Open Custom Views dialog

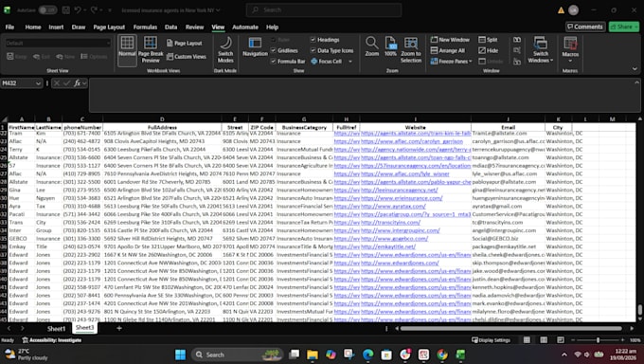pyautogui.click(x=186, y=57)
